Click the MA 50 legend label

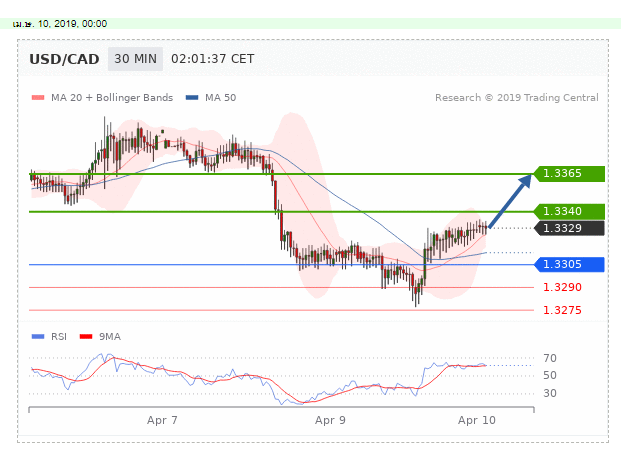[221, 98]
